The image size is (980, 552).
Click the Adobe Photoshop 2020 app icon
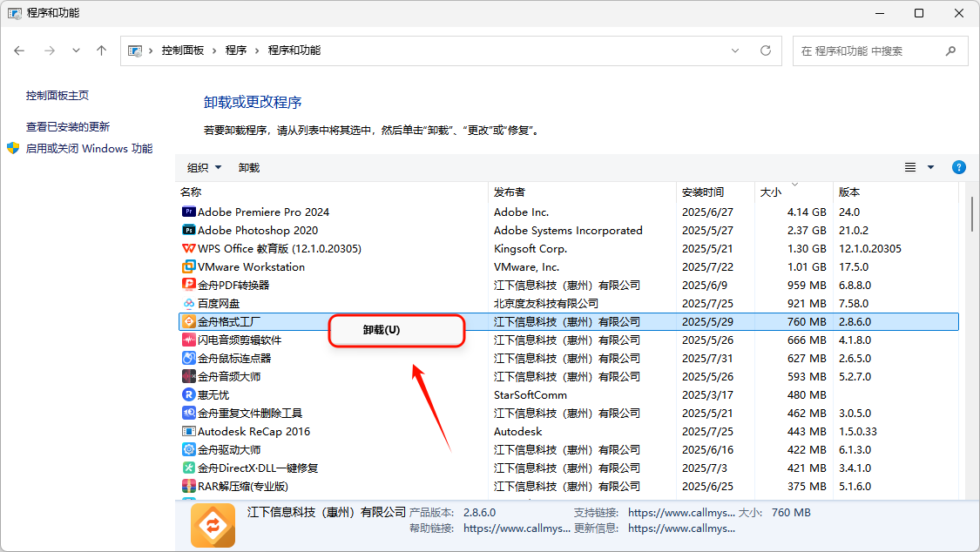pos(188,230)
